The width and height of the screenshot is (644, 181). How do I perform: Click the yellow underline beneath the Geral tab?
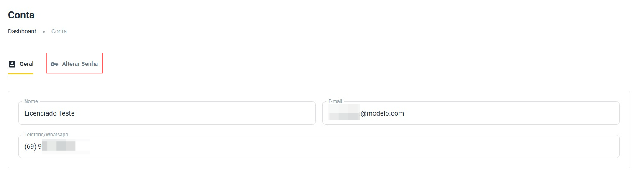pos(20,73)
